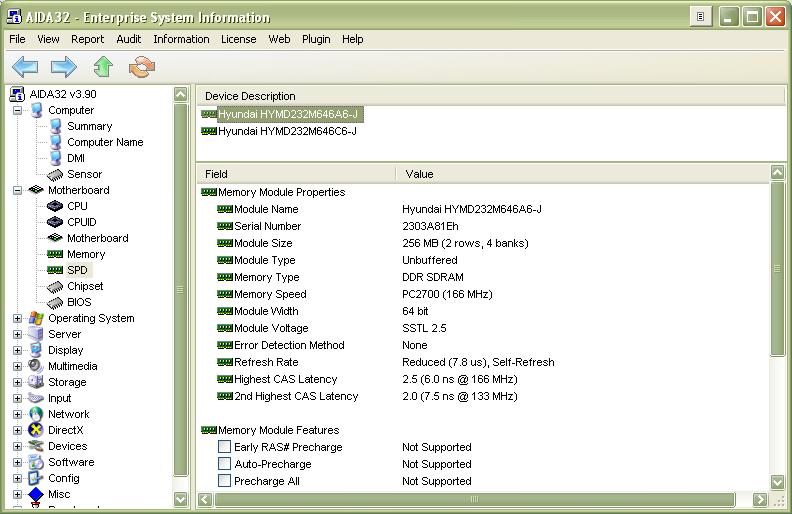Open the CPUID chip icon page
The width and height of the screenshot is (792, 514).
[x=55, y=222]
